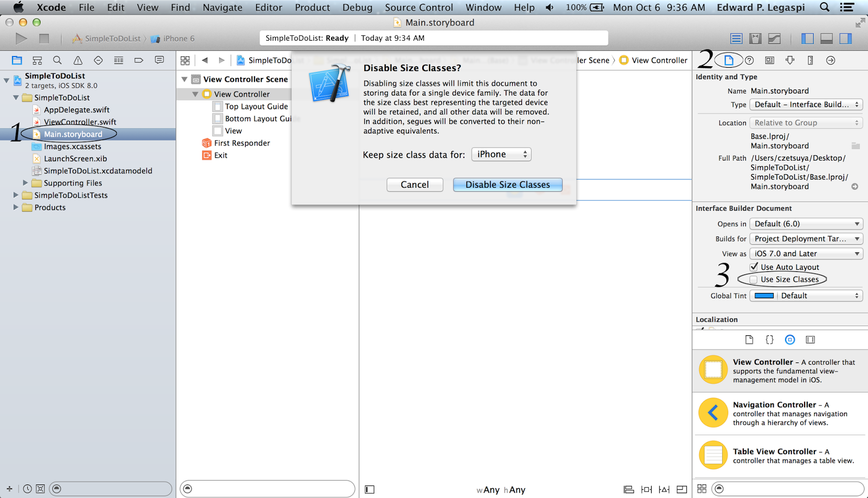Switch to the Standard editor
Image resolution: width=868 pixels, height=498 pixels.
(x=736, y=39)
